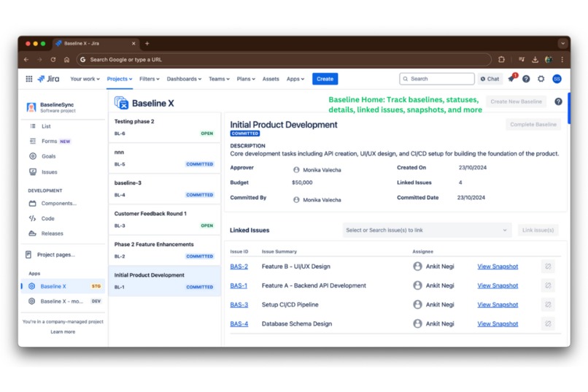This screenshot has height=392, width=588.
Task: Expand the browser tab list chevron
Action: [563, 44]
